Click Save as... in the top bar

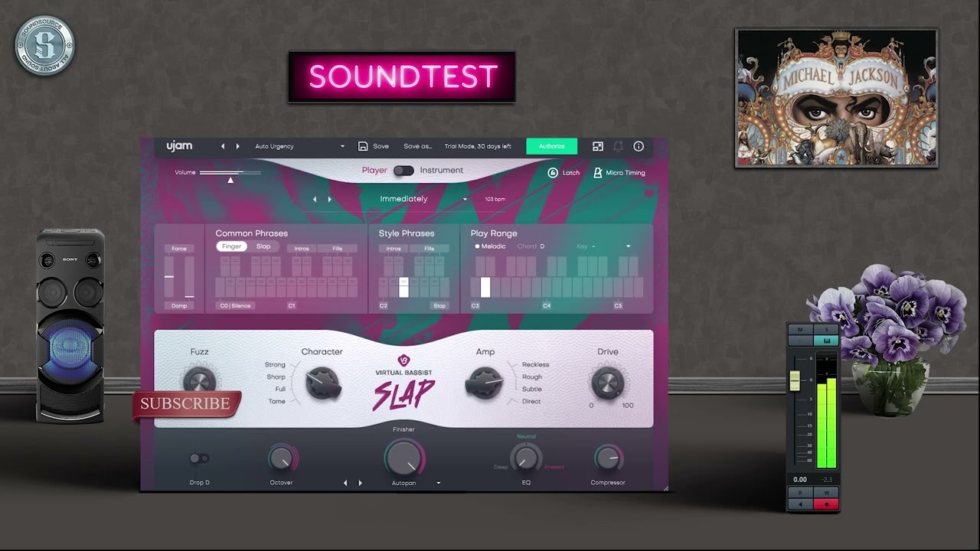418,146
